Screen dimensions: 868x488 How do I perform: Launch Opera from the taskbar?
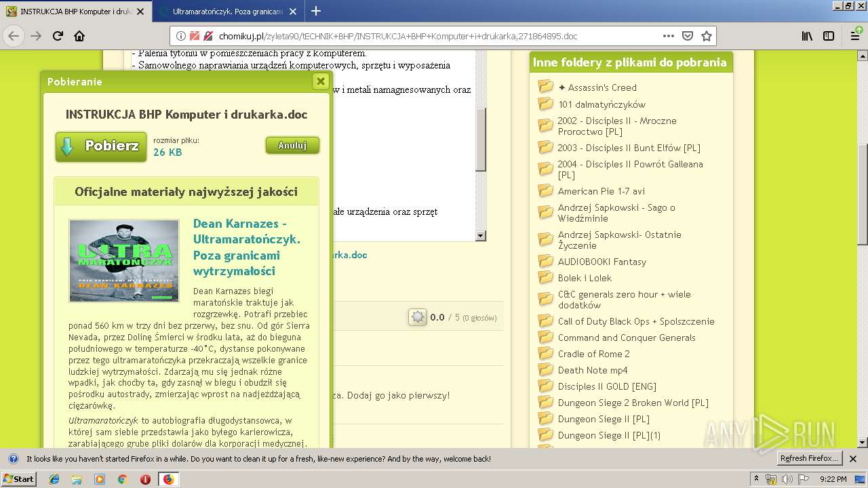click(145, 479)
